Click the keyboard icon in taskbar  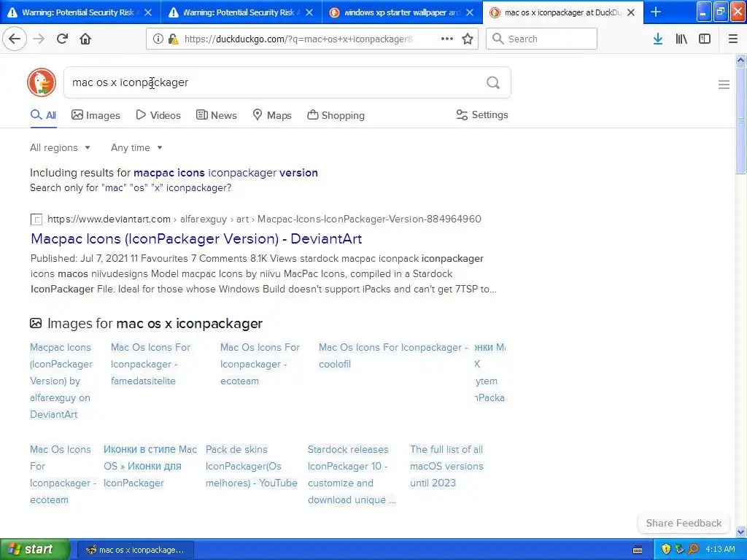(x=638, y=550)
